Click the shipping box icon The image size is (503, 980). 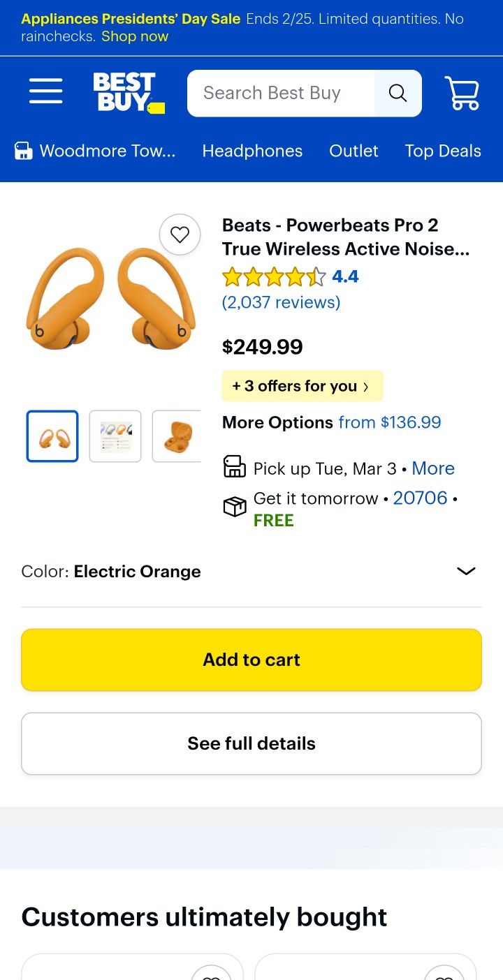pos(235,507)
